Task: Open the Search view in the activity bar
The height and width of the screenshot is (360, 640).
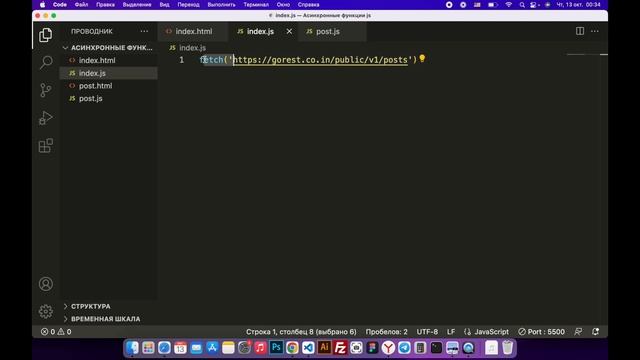Action: click(x=46, y=62)
